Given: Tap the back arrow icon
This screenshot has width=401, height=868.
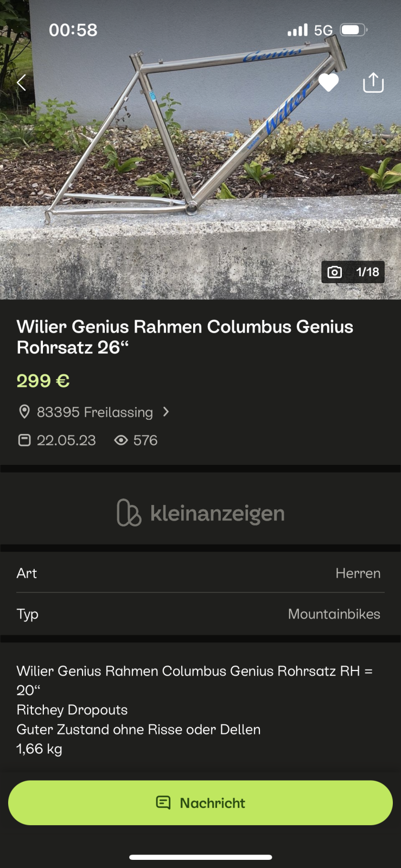Looking at the screenshot, I should (x=22, y=83).
